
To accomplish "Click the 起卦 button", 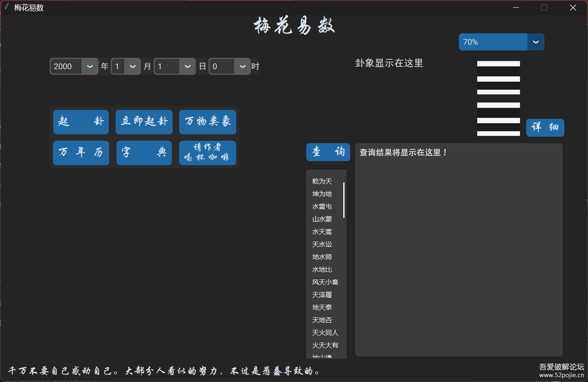I will click(x=81, y=122).
